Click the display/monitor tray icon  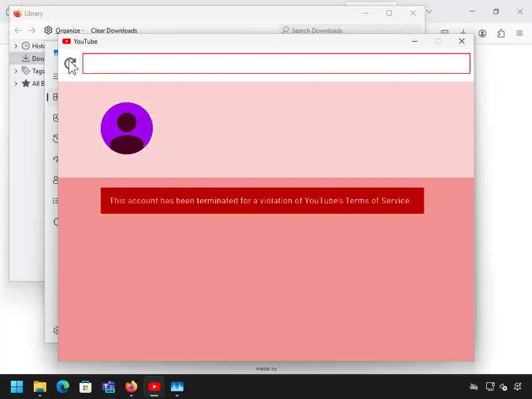click(490, 387)
